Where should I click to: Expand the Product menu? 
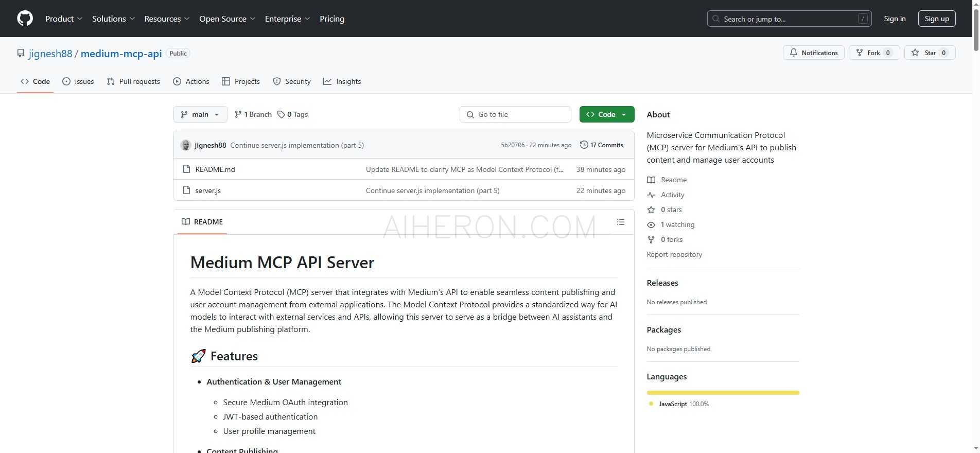tap(64, 19)
